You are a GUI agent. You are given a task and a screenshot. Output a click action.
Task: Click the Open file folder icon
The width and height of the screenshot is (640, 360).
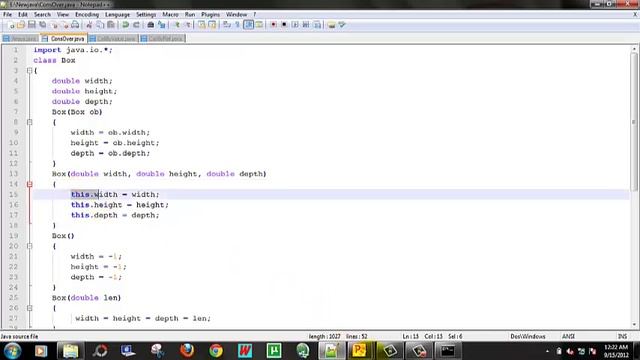pos(21,25)
